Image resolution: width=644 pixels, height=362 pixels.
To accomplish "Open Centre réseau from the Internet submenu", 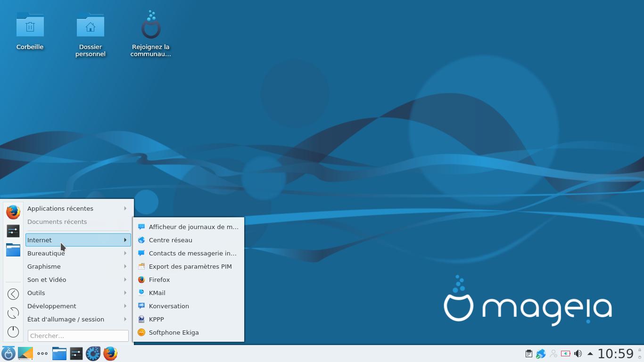I will click(189, 240).
